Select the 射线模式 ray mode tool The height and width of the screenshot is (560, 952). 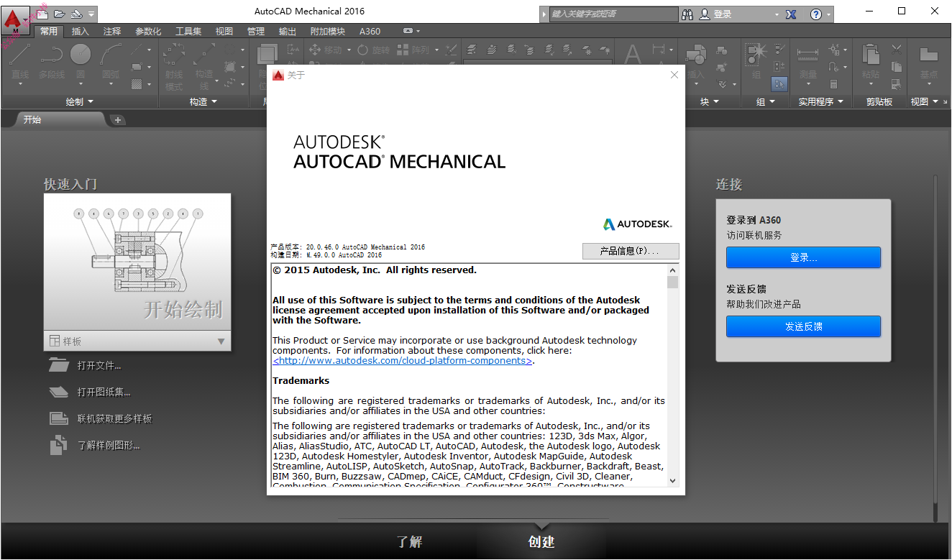pyautogui.click(x=174, y=66)
